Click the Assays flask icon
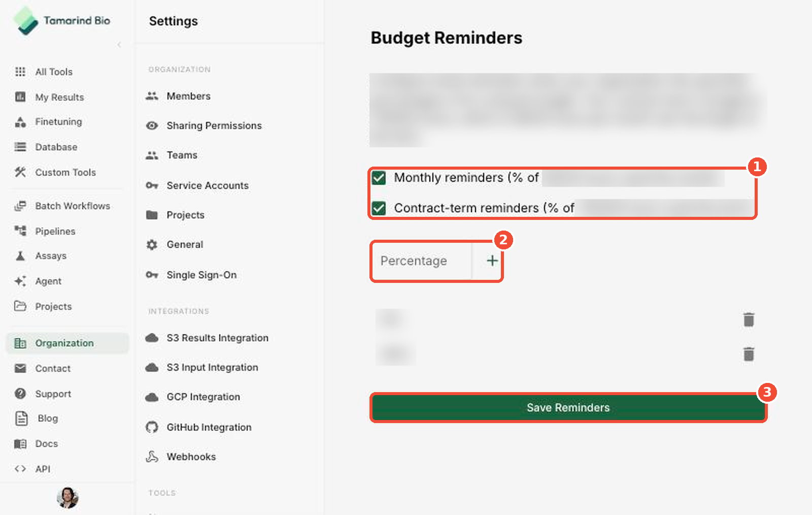 20,255
